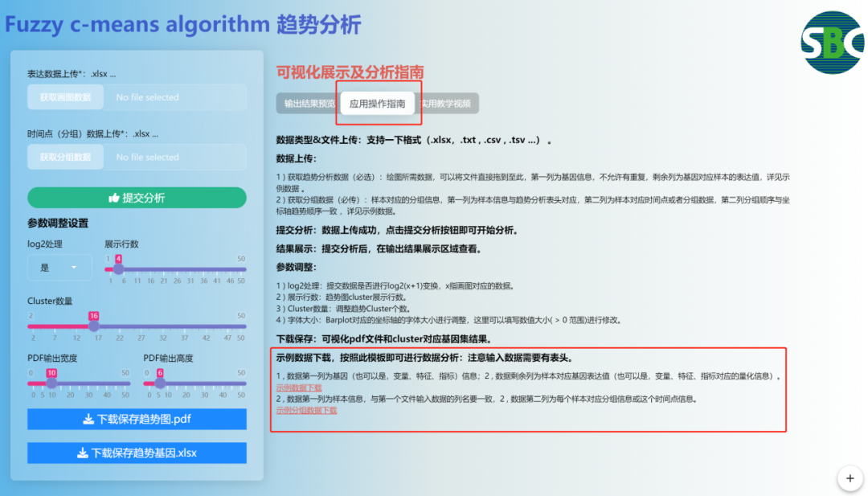Click the 表达数据上传 label

[72, 74]
